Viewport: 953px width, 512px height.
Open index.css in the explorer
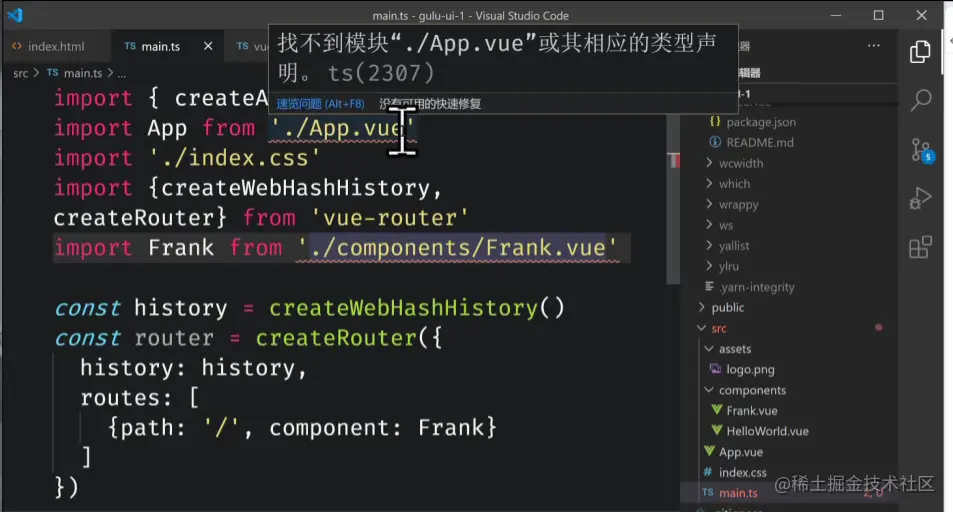pyautogui.click(x=742, y=473)
